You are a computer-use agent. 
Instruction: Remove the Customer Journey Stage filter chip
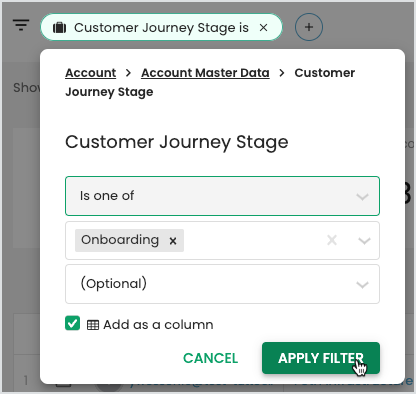pyautogui.click(x=263, y=27)
